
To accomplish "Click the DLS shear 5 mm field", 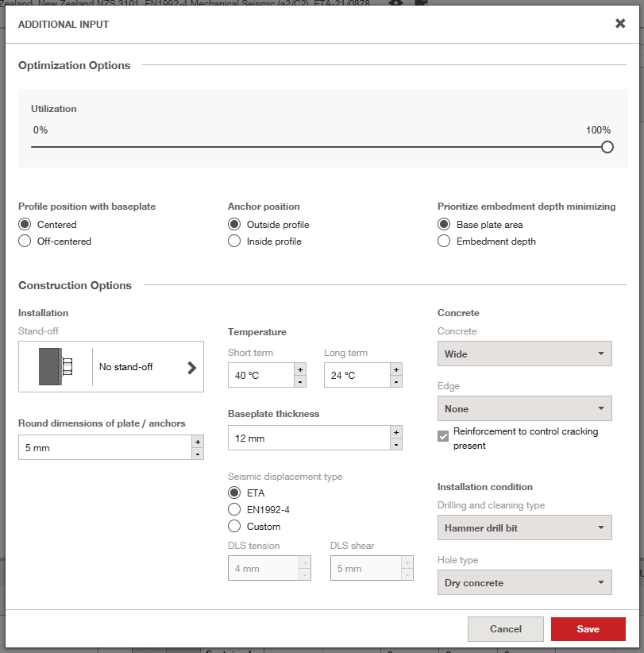I will (365, 568).
